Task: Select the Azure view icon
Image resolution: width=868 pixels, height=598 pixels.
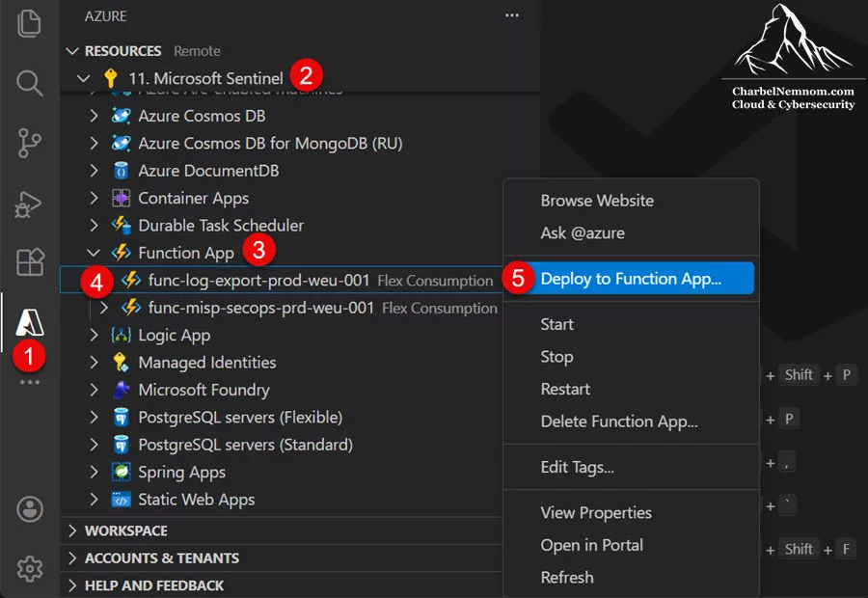Action: [x=30, y=323]
